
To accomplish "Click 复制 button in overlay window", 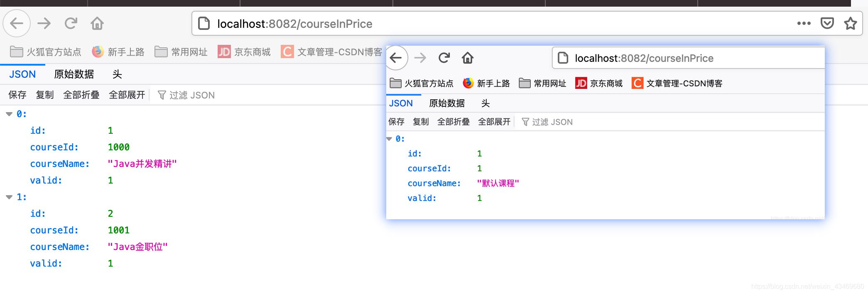I will (421, 122).
